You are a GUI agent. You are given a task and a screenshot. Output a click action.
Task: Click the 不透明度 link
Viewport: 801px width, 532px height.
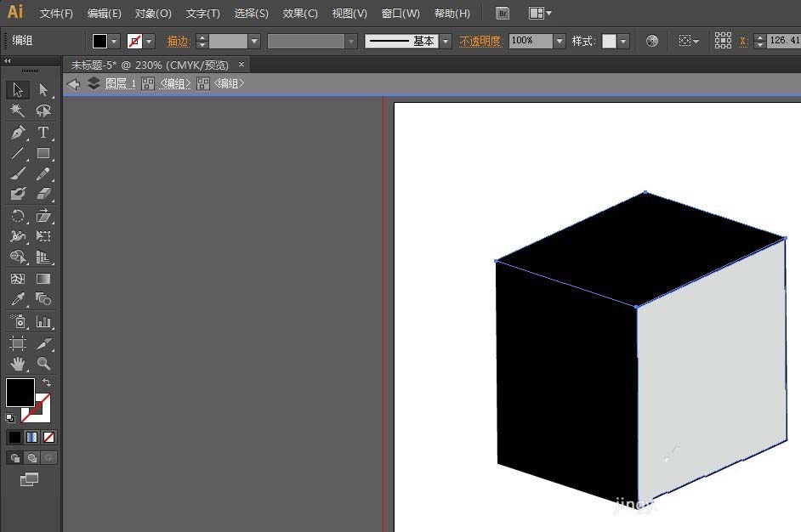pyautogui.click(x=480, y=41)
